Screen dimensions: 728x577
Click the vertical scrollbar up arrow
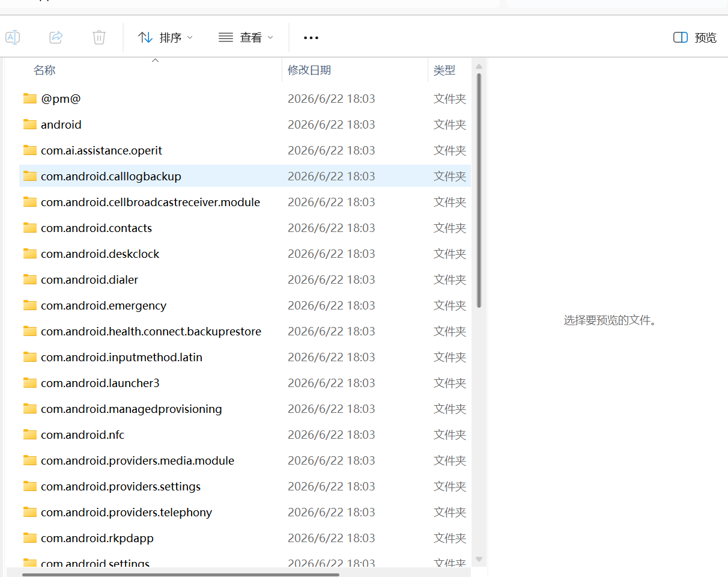pos(479,67)
